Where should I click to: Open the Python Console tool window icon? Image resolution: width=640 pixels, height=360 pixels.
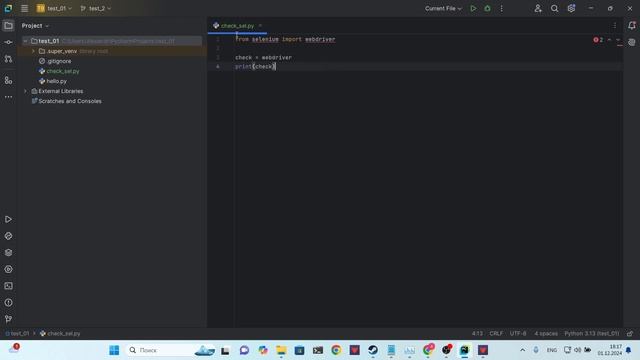tap(8, 236)
